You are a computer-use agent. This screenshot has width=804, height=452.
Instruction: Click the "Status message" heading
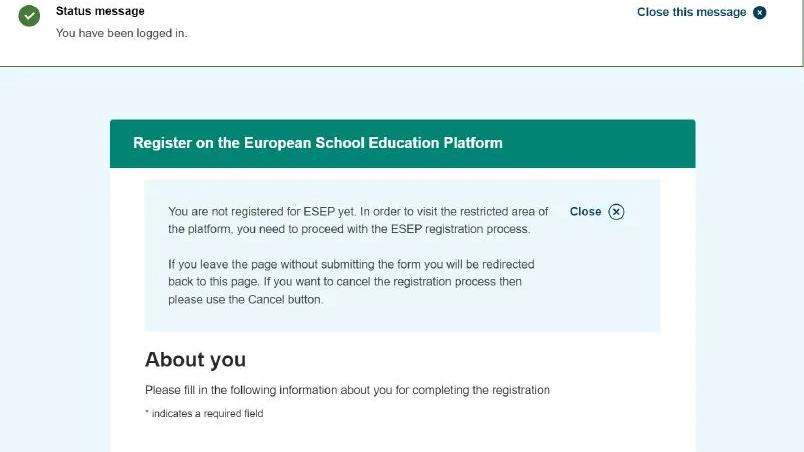tap(100, 11)
